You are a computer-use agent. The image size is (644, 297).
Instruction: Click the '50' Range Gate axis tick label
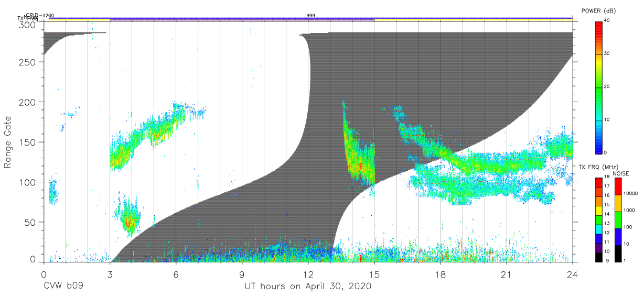(x=31, y=222)
